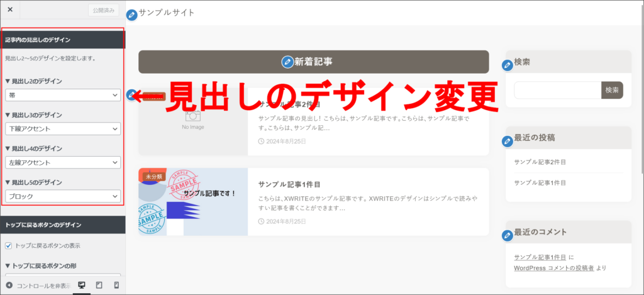
Task: Click the 記事内の見出しのデザイン section header
Action: [x=63, y=40]
